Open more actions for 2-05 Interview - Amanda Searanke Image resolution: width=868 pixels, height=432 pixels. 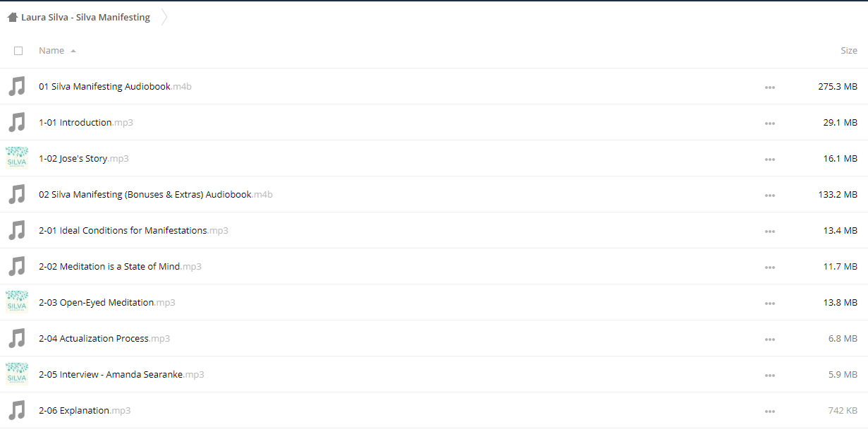pos(769,376)
